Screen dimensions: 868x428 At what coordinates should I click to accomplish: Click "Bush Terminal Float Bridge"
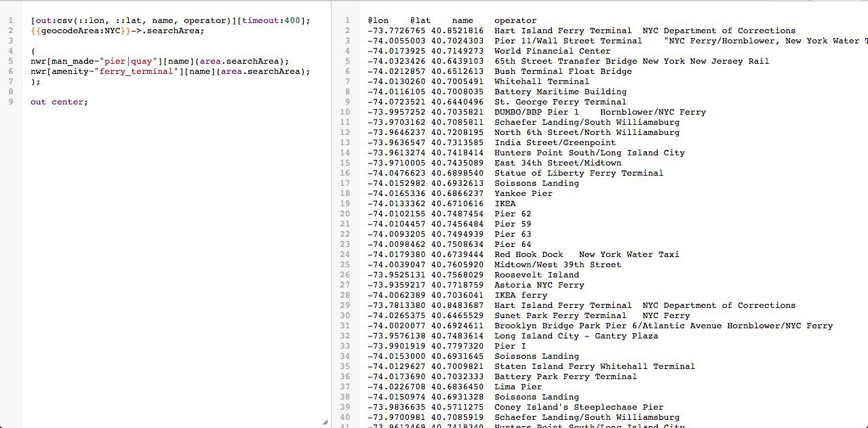click(563, 71)
